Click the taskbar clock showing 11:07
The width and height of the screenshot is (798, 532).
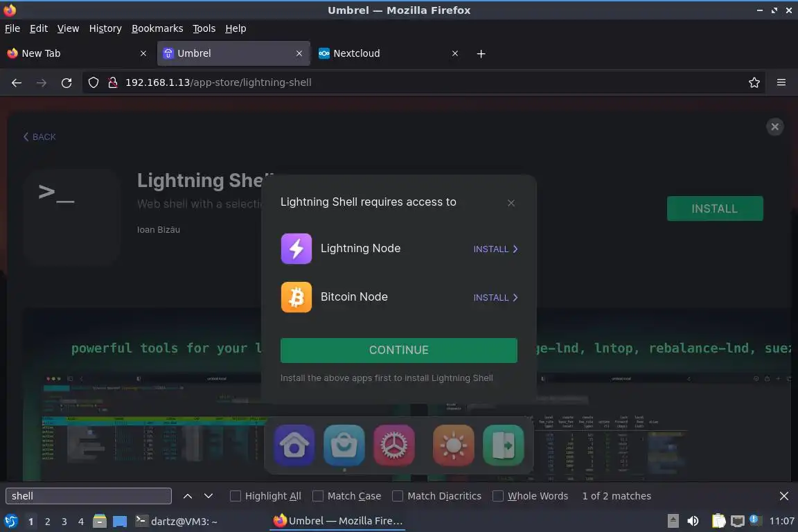click(x=781, y=521)
